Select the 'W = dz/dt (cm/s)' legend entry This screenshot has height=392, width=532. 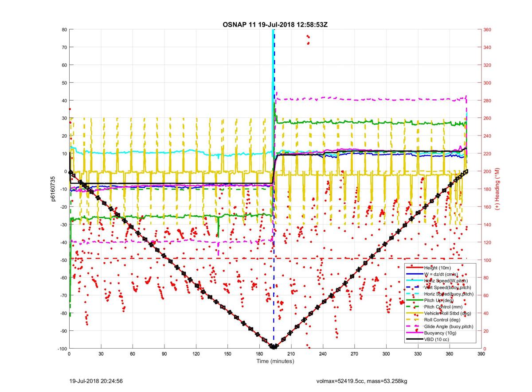click(441, 274)
